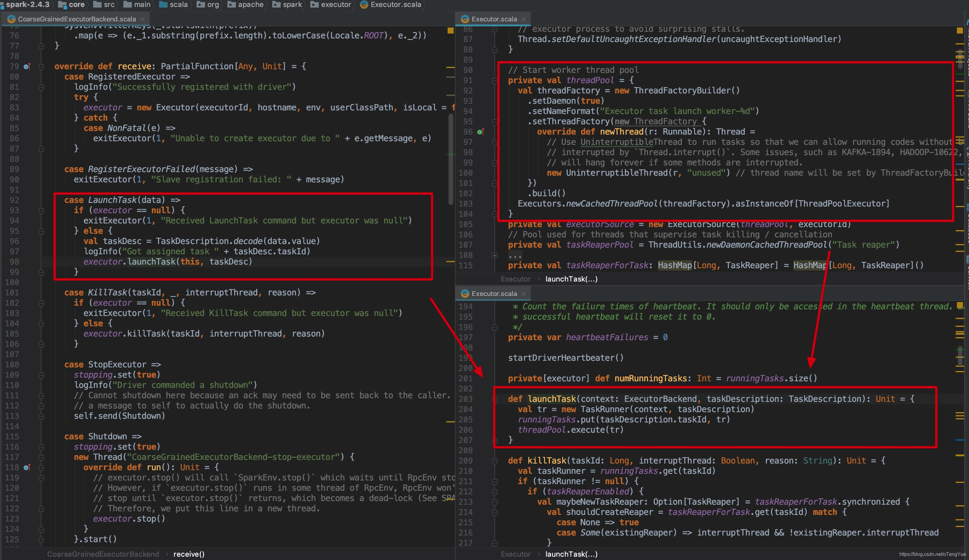Screen dimensions: 969x560
Task: Toggle the fold marker at line 93
Action: click(x=41, y=211)
